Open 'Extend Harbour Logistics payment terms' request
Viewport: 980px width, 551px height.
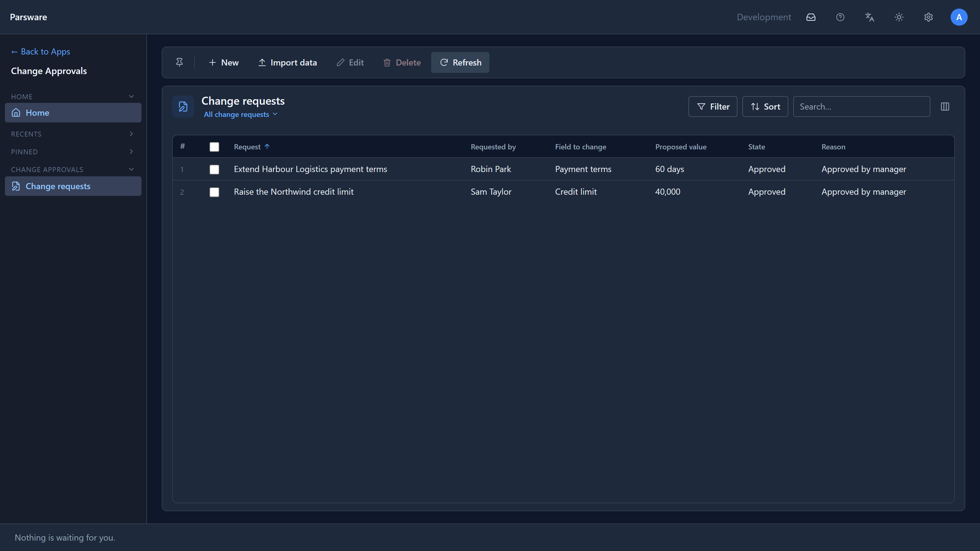311,169
